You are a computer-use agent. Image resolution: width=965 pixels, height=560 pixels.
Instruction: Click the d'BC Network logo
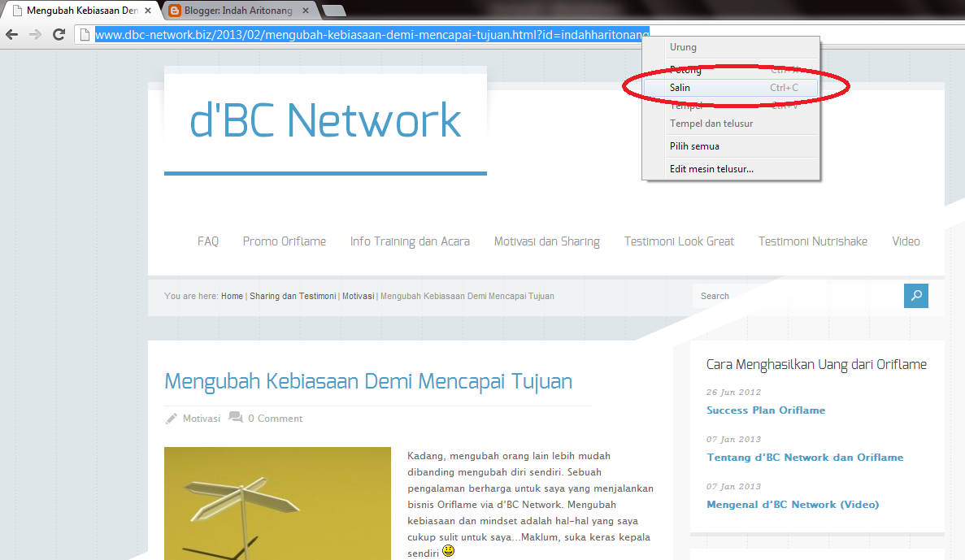(x=325, y=120)
